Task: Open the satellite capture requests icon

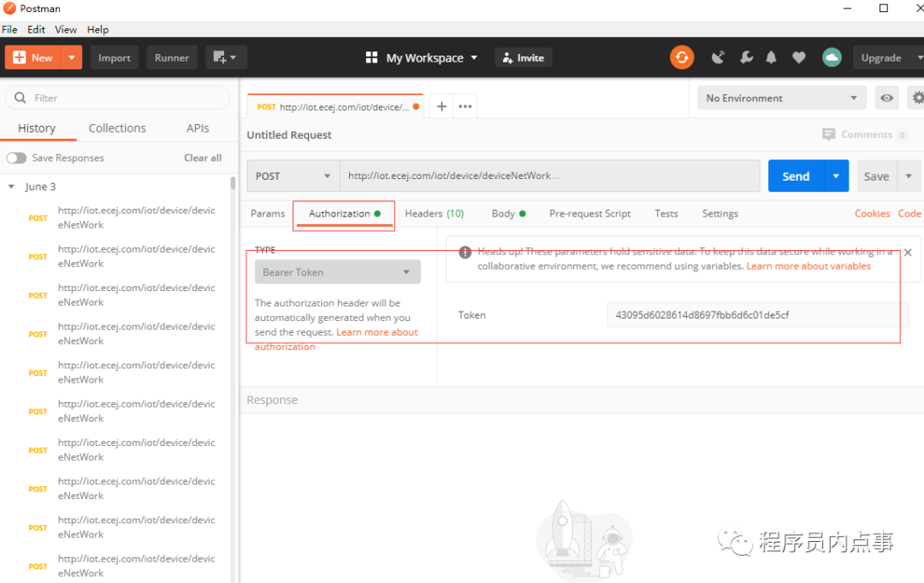Action: [x=718, y=57]
